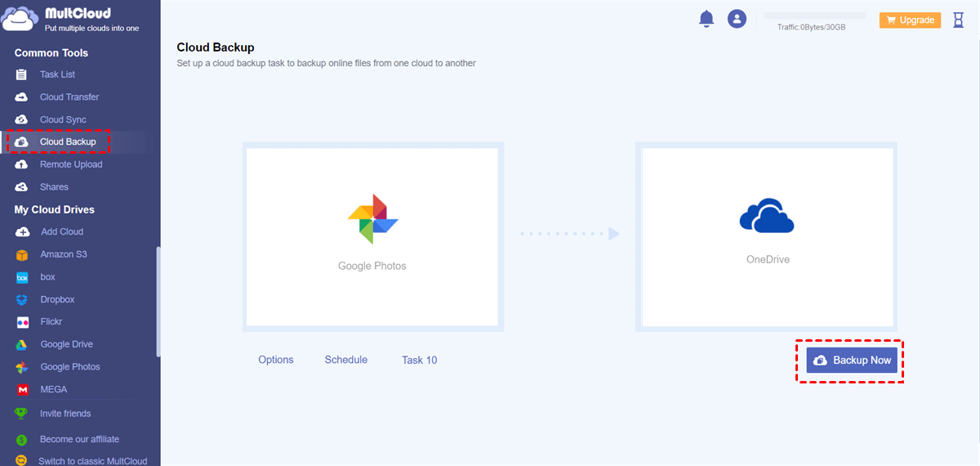The height and width of the screenshot is (466, 980).
Task: Click the Task 10 name
Action: [420, 361]
